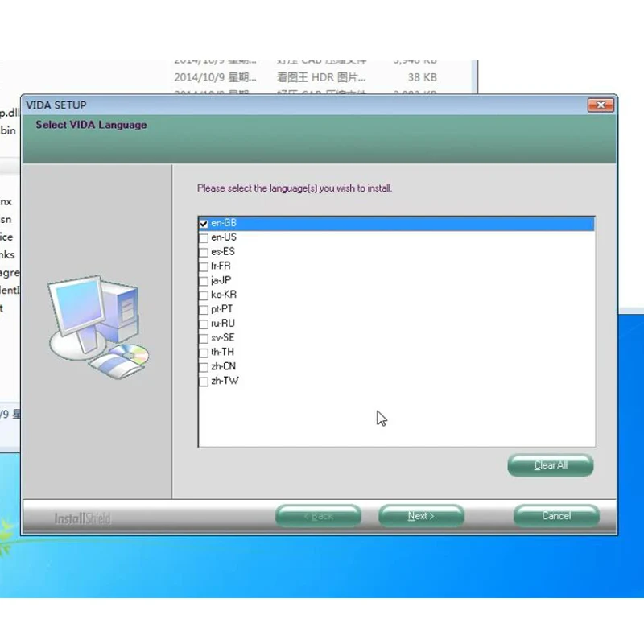Tick the fr-FR language checkbox
This screenshot has height=644, width=644.
(204, 267)
